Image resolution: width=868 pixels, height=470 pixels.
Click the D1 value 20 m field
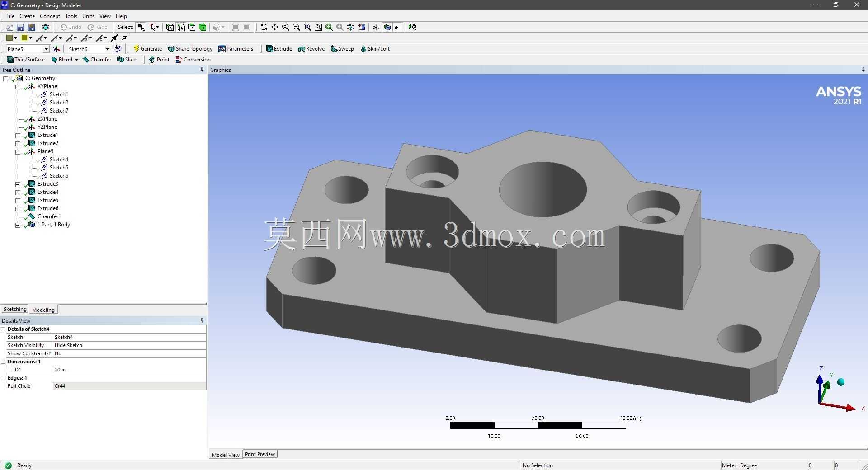tap(129, 370)
